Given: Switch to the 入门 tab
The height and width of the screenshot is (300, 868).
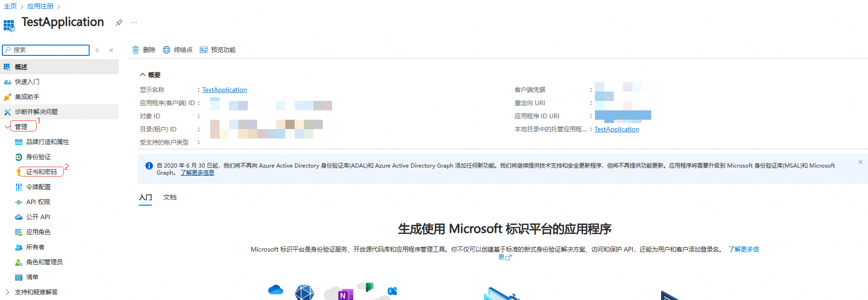Looking at the screenshot, I should click(x=145, y=197).
